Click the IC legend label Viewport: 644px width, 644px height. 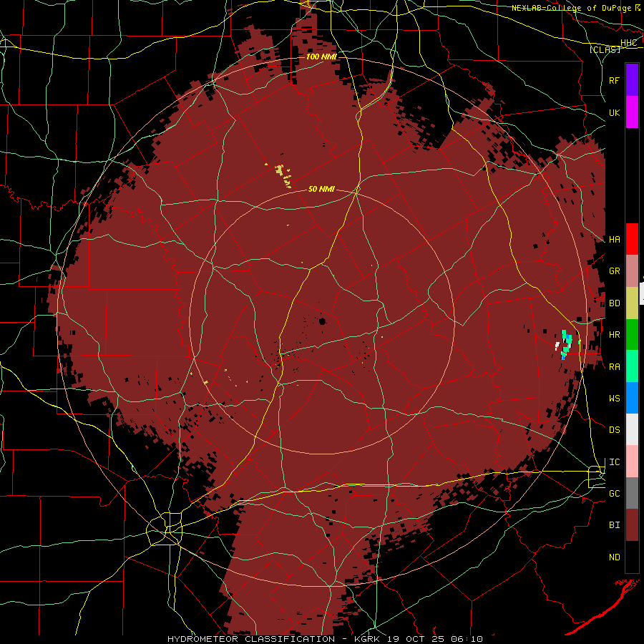click(614, 462)
